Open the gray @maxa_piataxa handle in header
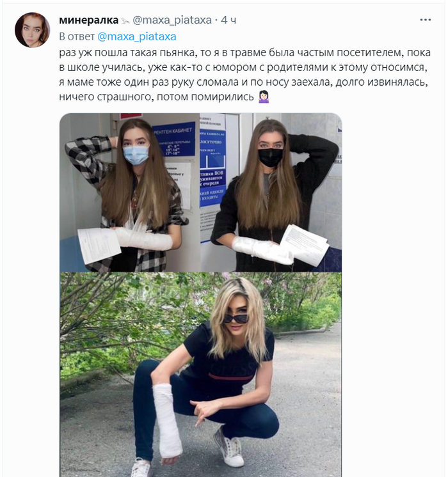This screenshot has height=477, width=448. [172, 20]
